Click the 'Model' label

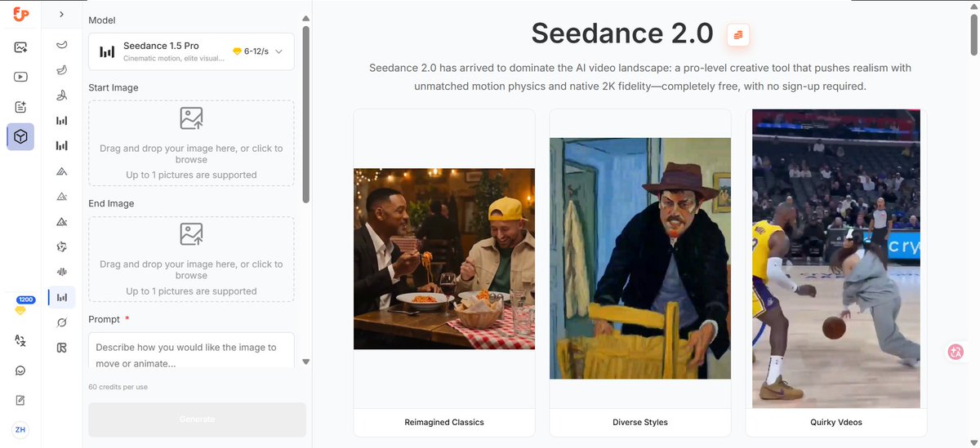[x=101, y=20]
